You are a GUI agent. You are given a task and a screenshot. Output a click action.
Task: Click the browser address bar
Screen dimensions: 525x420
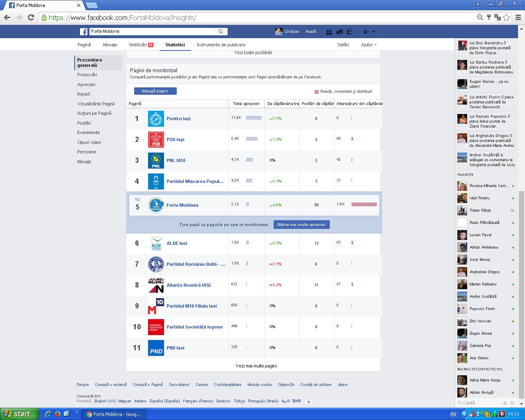pyautogui.click(x=258, y=18)
